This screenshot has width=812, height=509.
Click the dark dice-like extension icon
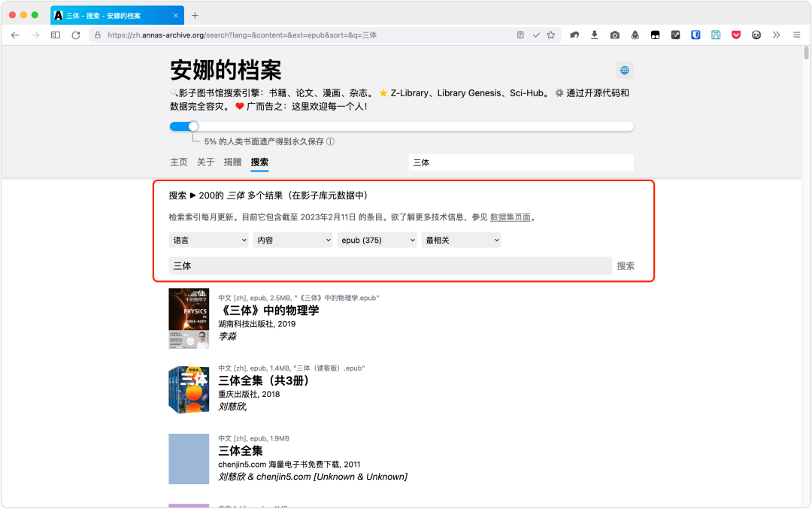point(675,35)
